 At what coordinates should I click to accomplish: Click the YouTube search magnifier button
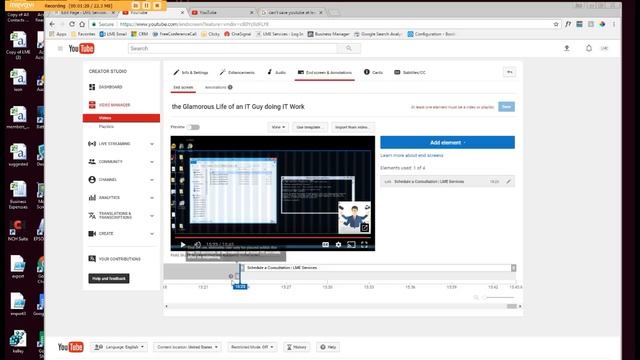click(x=349, y=48)
